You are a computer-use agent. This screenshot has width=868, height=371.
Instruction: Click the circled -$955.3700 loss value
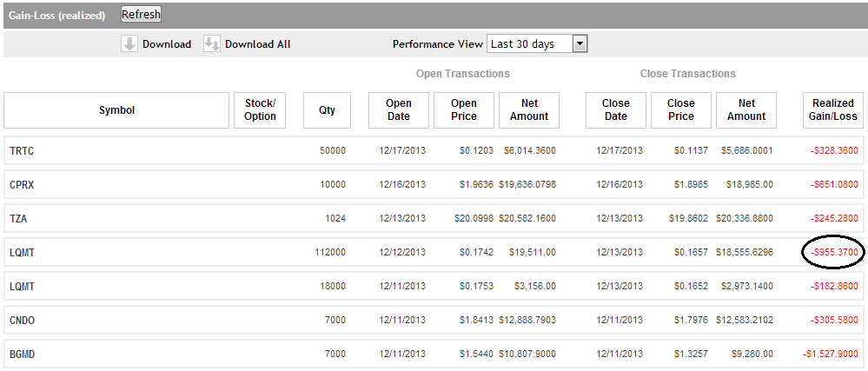click(834, 253)
